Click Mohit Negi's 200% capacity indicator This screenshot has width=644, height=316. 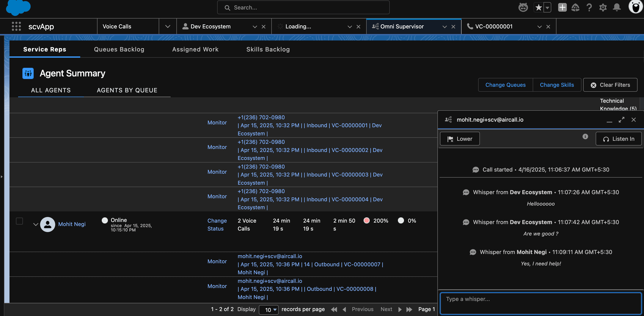[376, 220]
